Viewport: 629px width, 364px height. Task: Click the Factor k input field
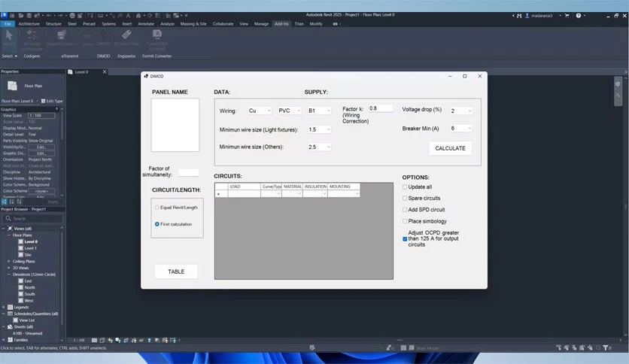(380, 108)
